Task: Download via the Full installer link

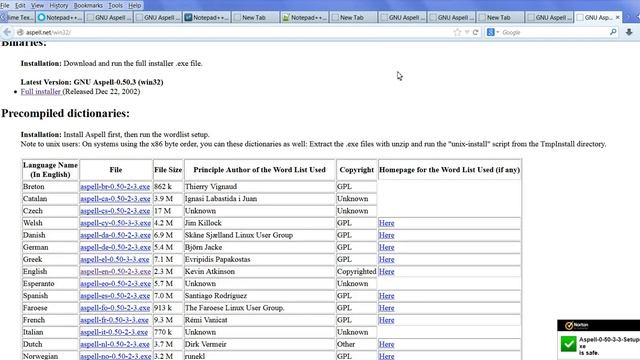Action: 40,91
